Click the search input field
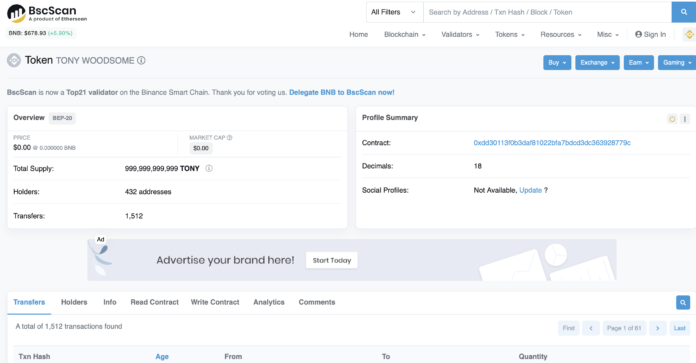This screenshot has height=363, width=696. point(547,12)
